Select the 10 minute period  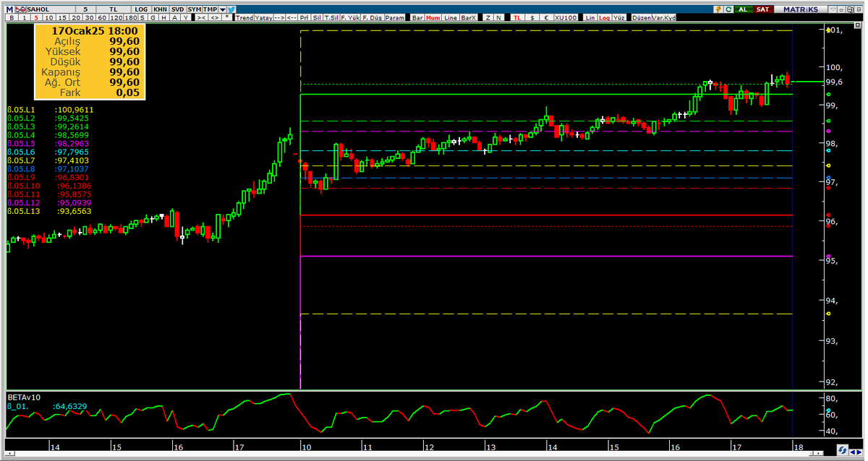(49, 17)
